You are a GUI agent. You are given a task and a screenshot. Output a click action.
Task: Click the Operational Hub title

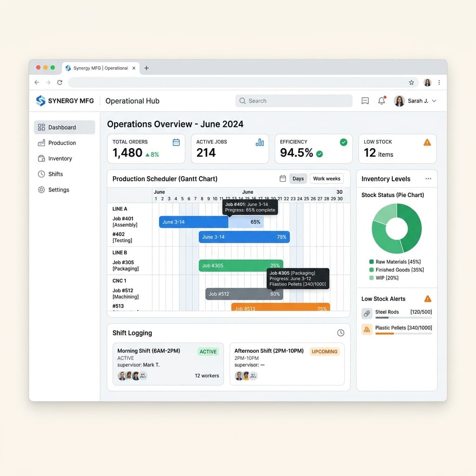pyautogui.click(x=132, y=101)
